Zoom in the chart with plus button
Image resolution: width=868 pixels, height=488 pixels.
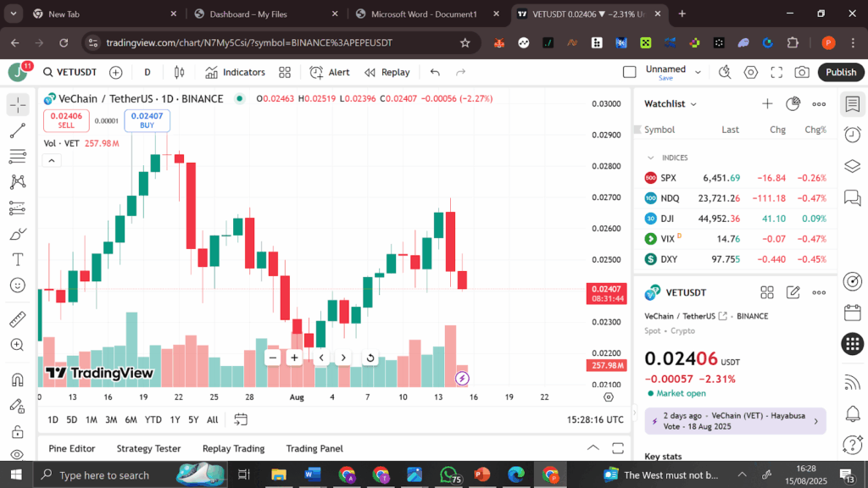click(294, 358)
